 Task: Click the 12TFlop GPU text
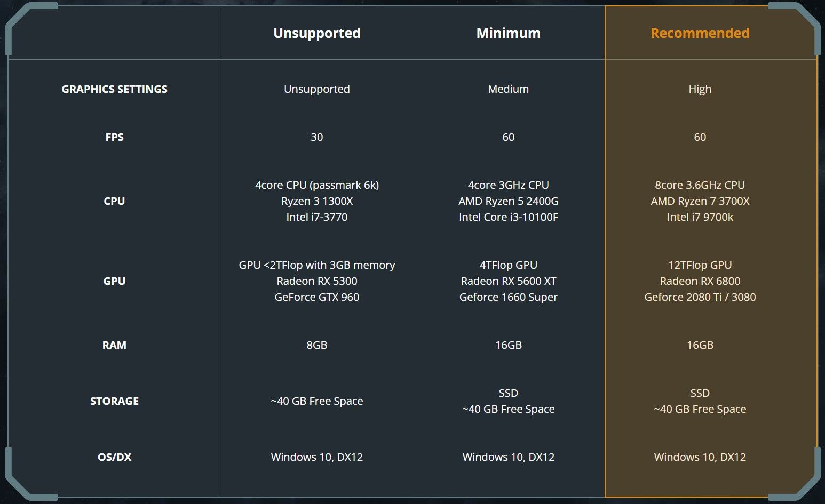point(700,265)
